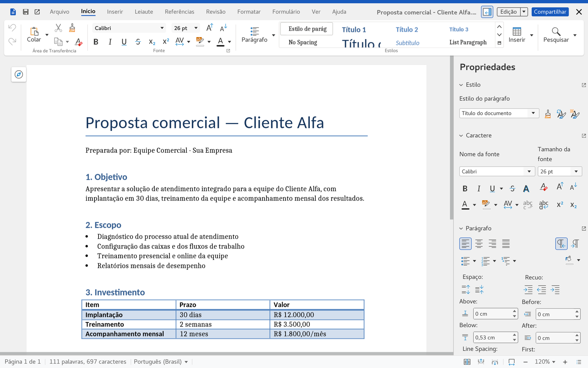Open the 26 pt font size dropdown in ribbon
Screen dimensions: 588x368
pos(196,28)
